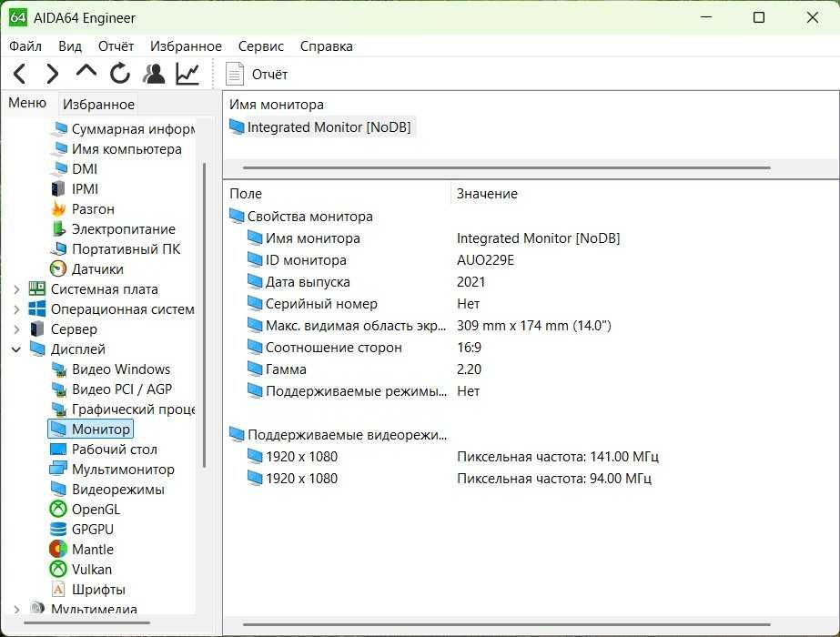Click the icon next to Графический процессор

coord(58,409)
